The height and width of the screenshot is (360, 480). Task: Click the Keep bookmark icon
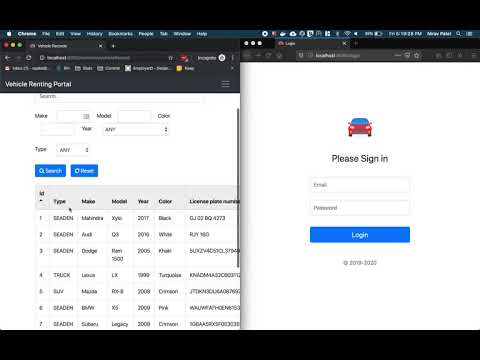tap(179, 68)
